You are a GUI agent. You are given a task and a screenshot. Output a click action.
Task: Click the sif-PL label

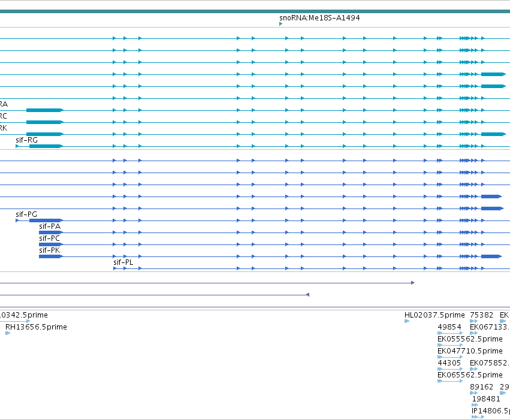123,262
